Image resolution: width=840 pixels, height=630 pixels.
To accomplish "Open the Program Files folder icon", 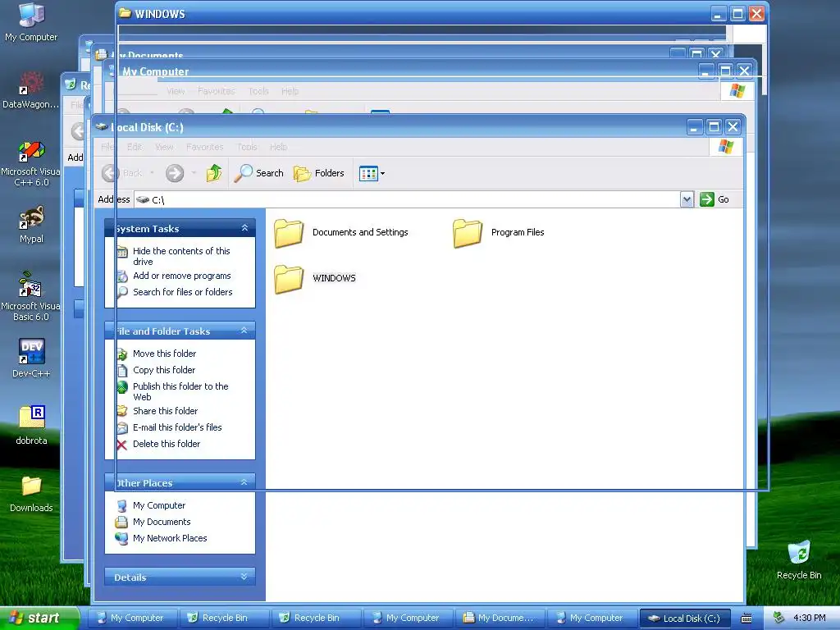I will (x=467, y=233).
